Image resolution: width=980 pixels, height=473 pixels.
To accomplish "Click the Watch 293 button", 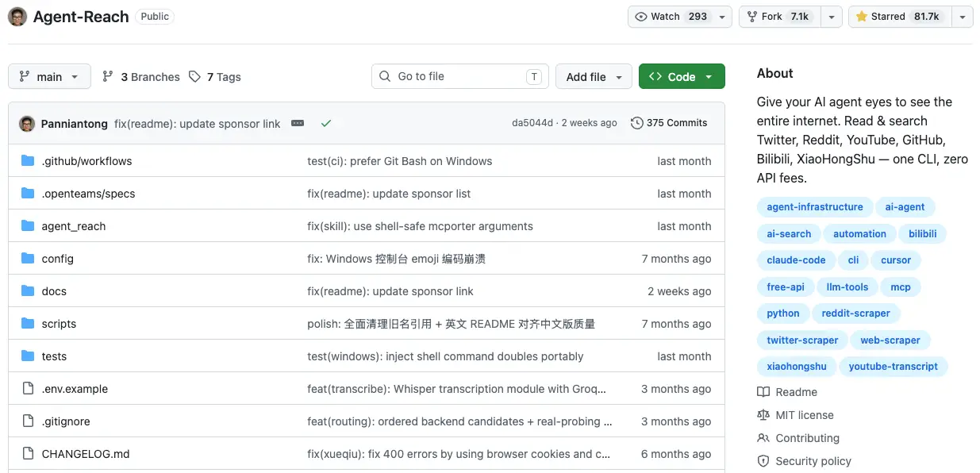I will 671,17.
